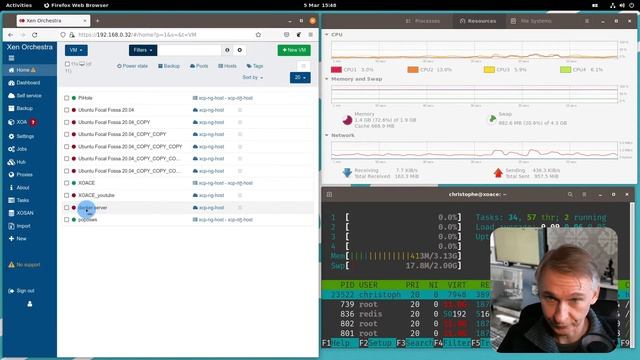Collapse the CPU section in System Monitor
Screen dimensions: 640x360
[327, 35]
